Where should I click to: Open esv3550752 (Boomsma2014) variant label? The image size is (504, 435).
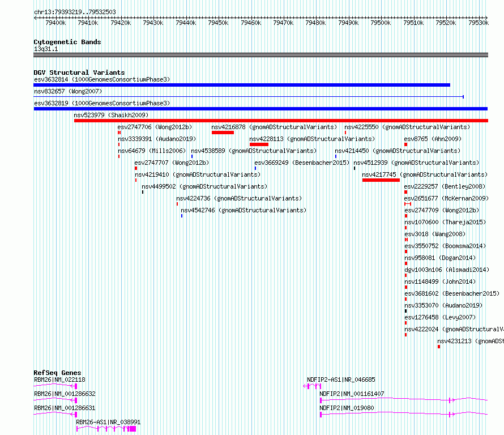(445, 246)
